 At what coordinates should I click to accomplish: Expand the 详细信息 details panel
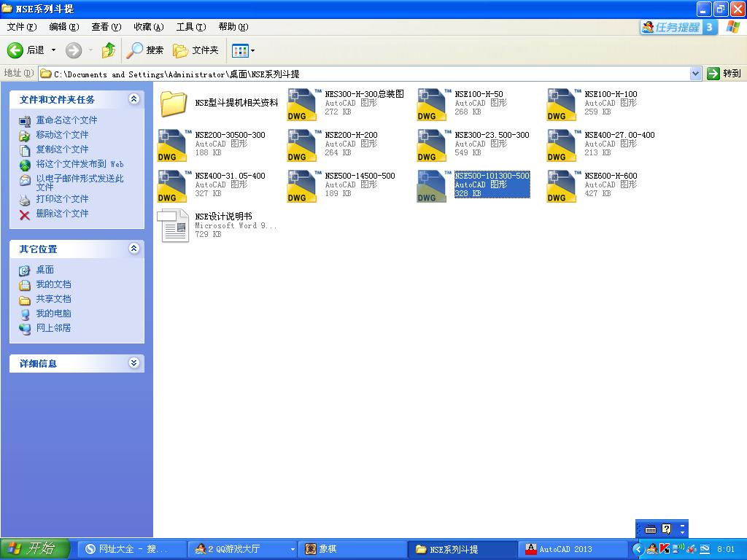point(133,363)
